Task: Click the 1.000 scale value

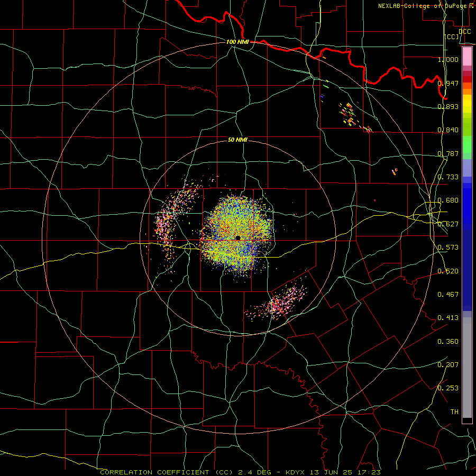Action: (x=448, y=59)
